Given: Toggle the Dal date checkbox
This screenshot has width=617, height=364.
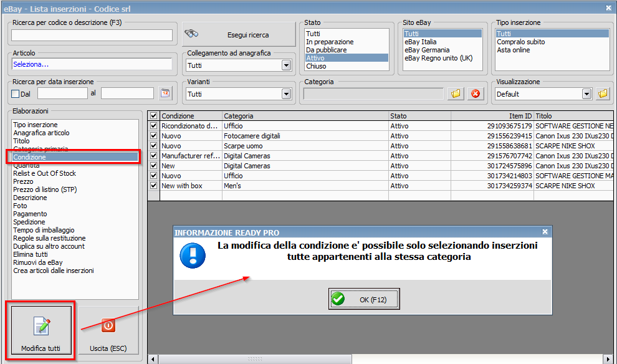Looking at the screenshot, I should point(16,93).
